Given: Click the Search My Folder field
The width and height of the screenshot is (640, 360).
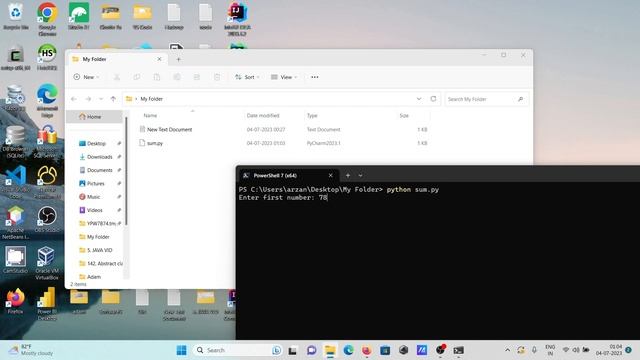Looking at the screenshot, I should pyautogui.click(x=486, y=99).
